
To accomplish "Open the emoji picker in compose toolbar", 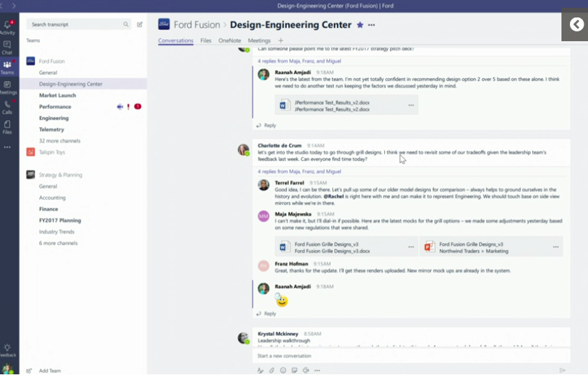I will (283, 370).
